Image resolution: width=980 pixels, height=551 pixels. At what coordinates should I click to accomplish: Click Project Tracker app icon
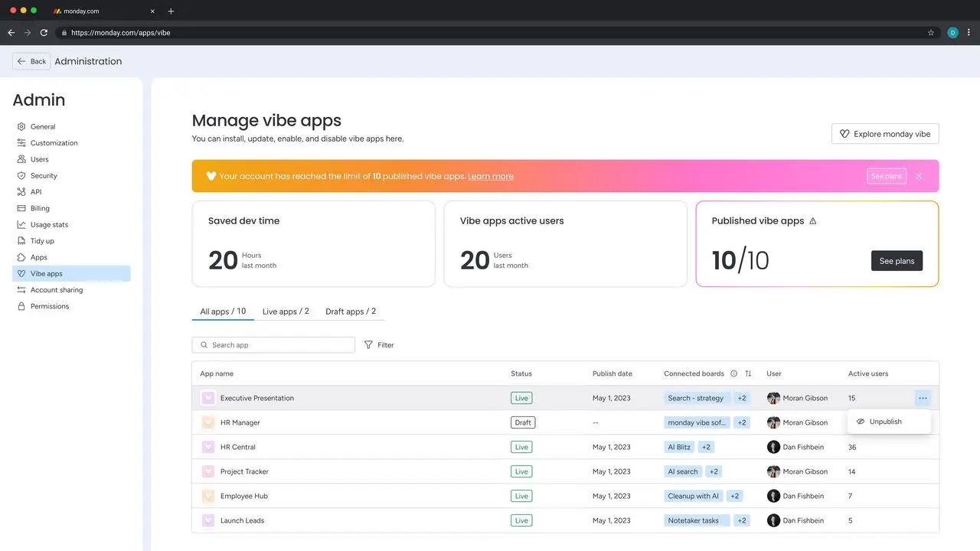pyautogui.click(x=208, y=471)
